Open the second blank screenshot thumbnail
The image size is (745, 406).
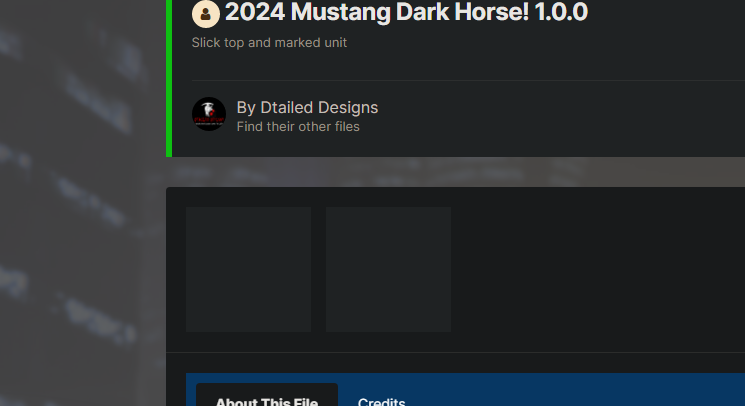(388, 269)
